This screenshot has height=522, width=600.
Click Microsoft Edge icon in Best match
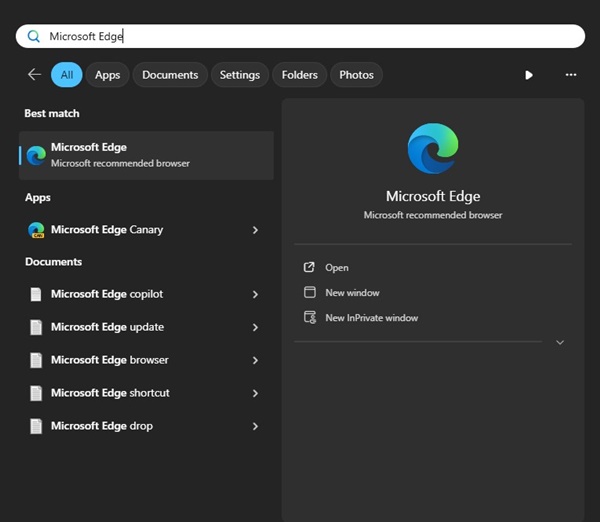36,155
